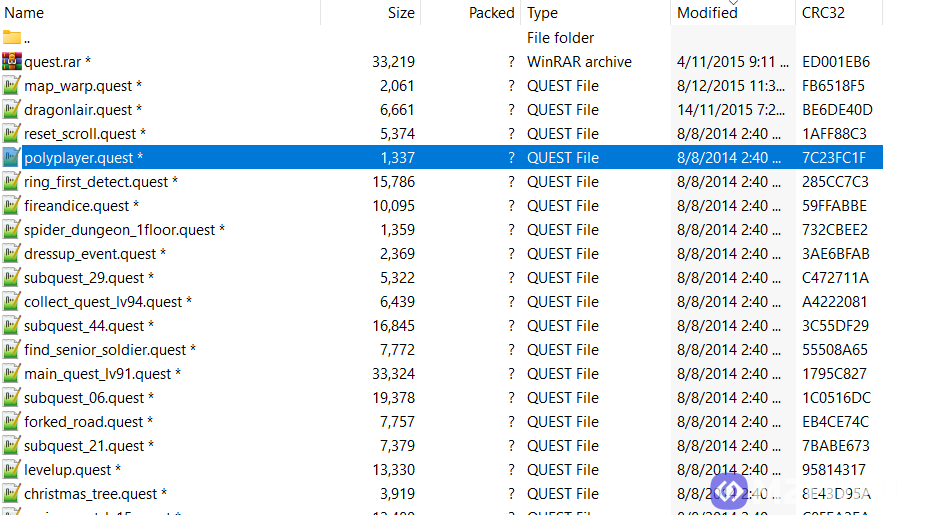Screen dimensions: 937x515
Task: Select the ring_first_detect.quest entry
Action: tap(101, 182)
